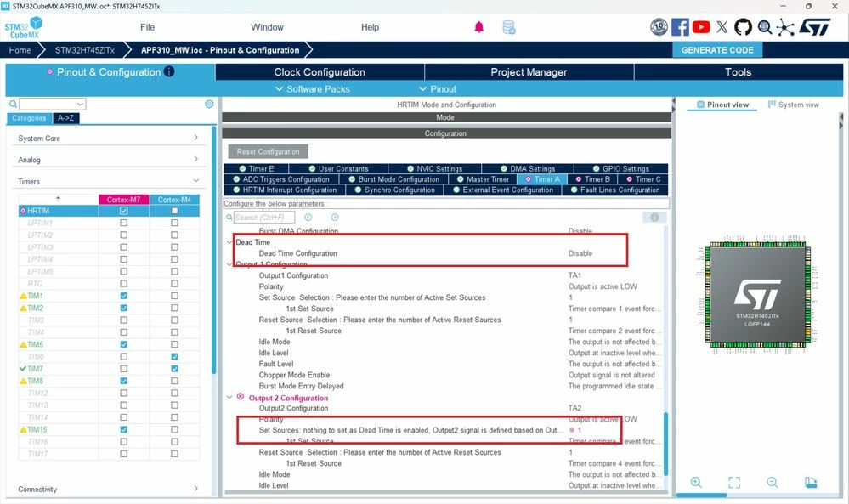Switch to the Tools tab

tap(739, 72)
